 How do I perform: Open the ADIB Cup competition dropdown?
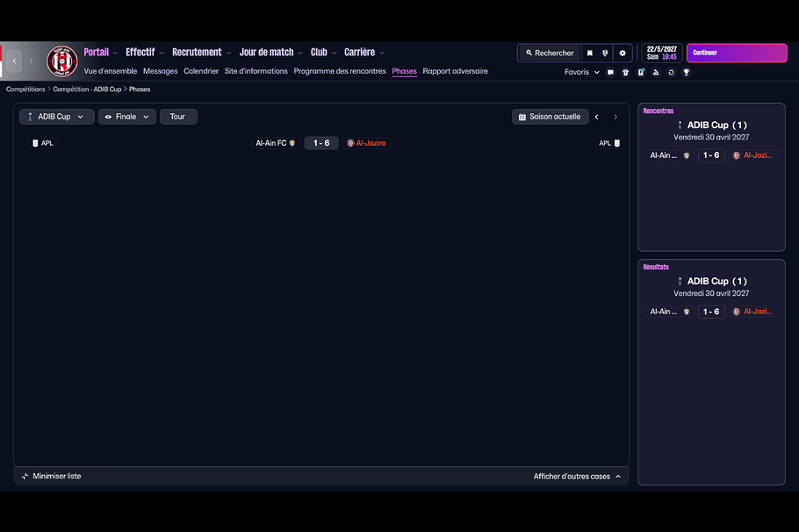coord(56,117)
